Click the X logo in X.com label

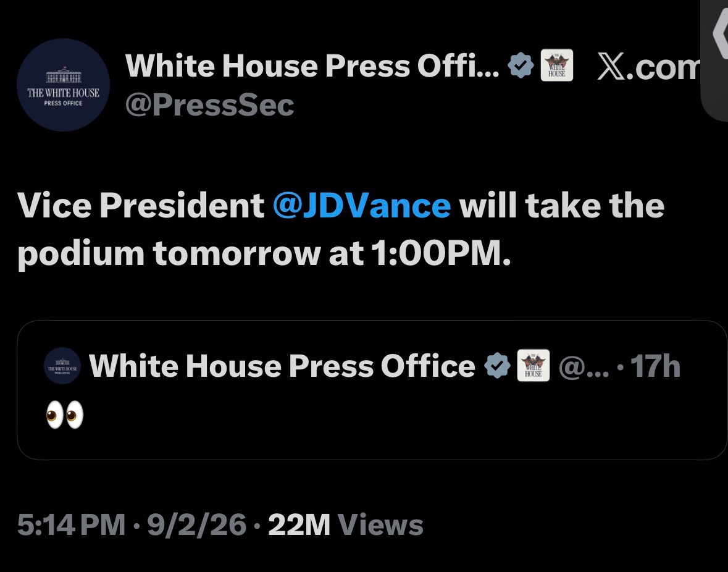pos(611,66)
